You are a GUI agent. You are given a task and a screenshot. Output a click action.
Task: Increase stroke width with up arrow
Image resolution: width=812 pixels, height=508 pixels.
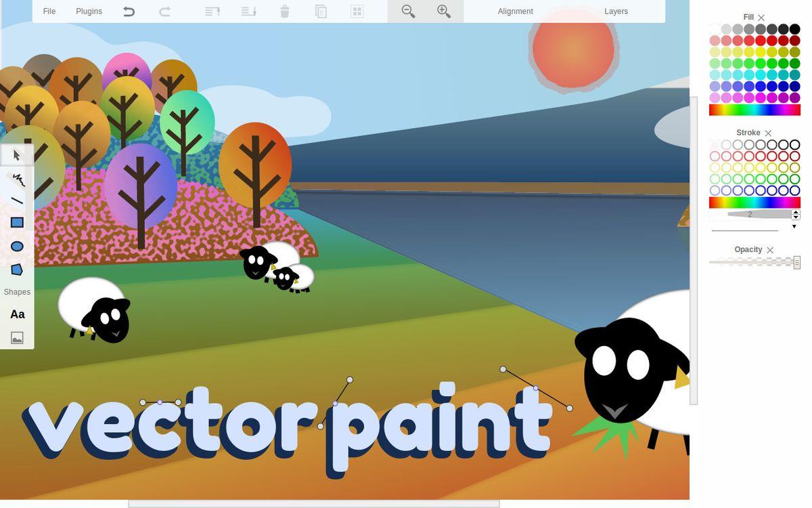coord(796,212)
